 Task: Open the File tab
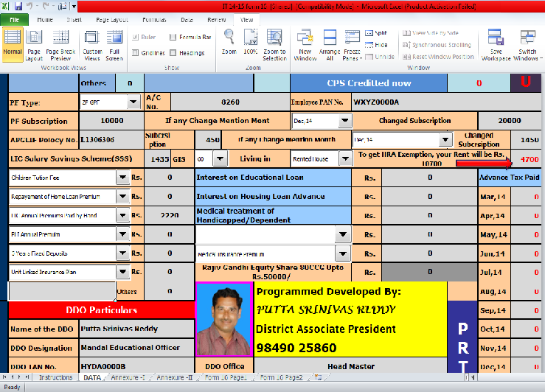click(14, 20)
